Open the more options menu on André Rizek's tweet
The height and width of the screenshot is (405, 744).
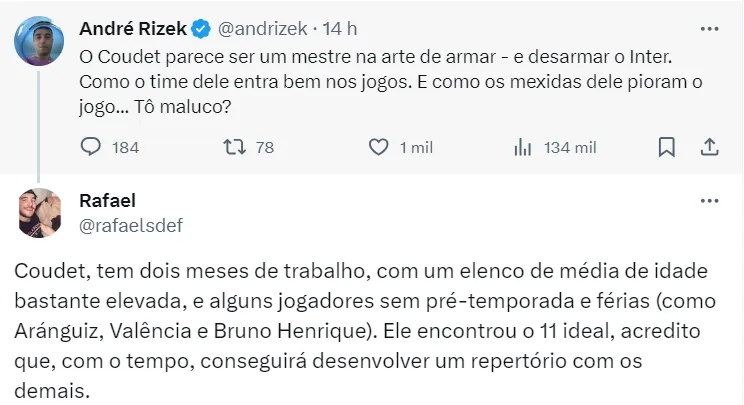(709, 29)
